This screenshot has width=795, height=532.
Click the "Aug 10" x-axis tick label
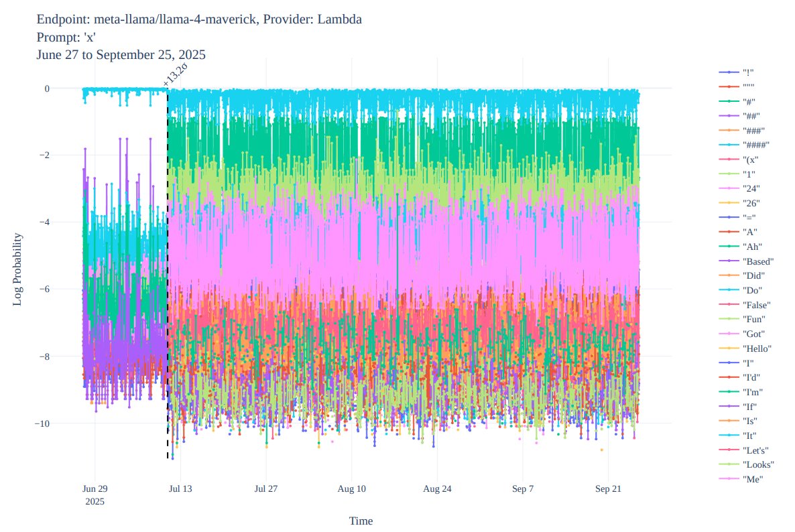[x=351, y=489]
